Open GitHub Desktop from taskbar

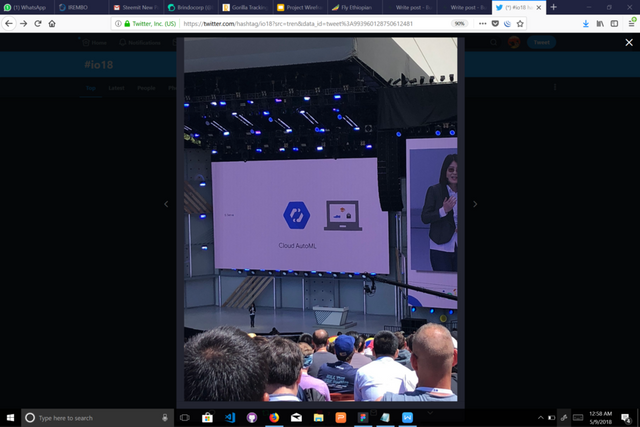click(x=252, y=418)
